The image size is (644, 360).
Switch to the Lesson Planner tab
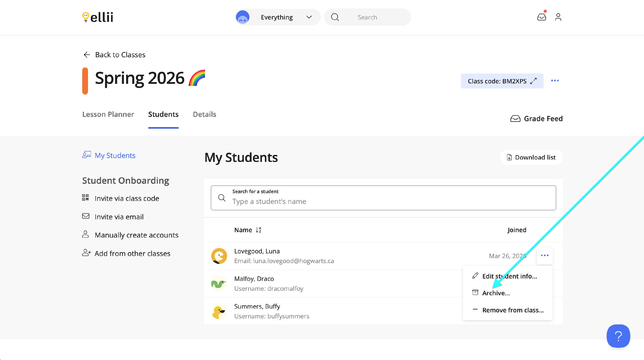point(108,114)
